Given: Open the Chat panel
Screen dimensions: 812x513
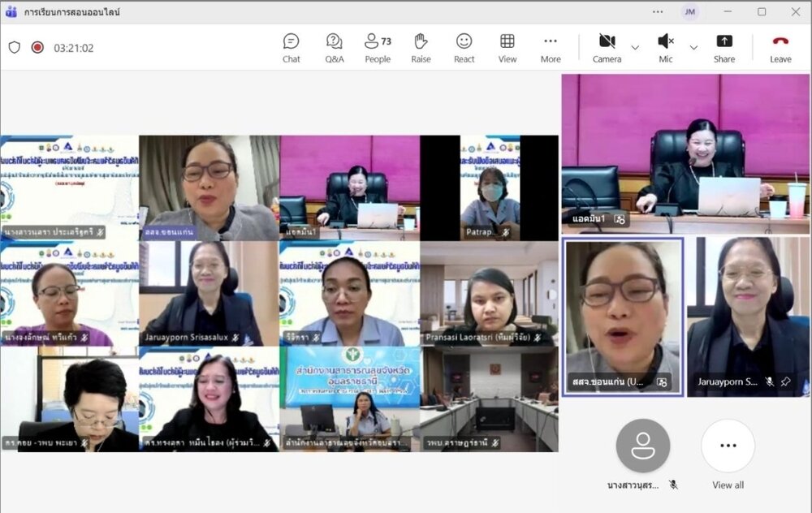Looking at the screenshot, I should pos(291,47).
